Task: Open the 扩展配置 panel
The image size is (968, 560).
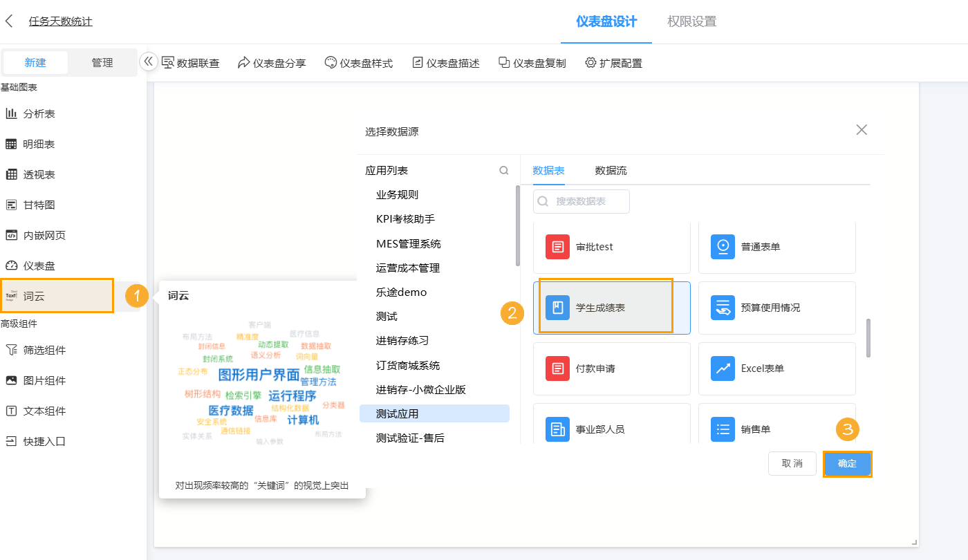Action: (x=613, y=62)
